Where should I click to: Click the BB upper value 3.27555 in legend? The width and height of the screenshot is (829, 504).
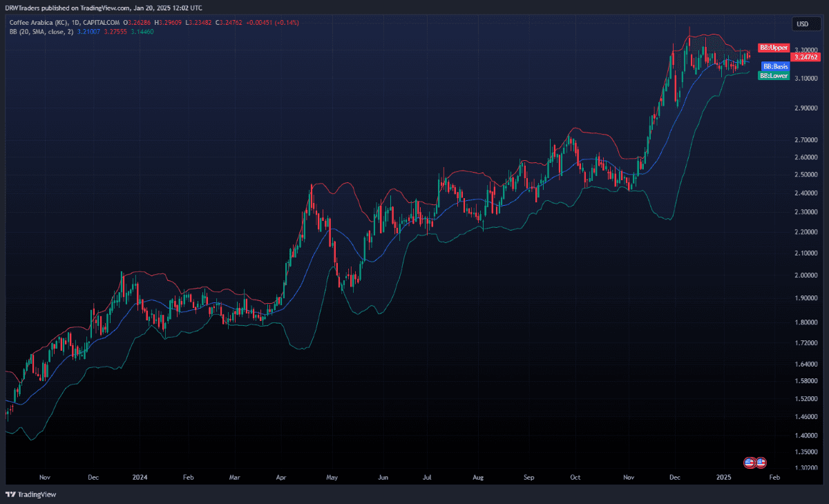pyautogui.click(x=114, y=32)
